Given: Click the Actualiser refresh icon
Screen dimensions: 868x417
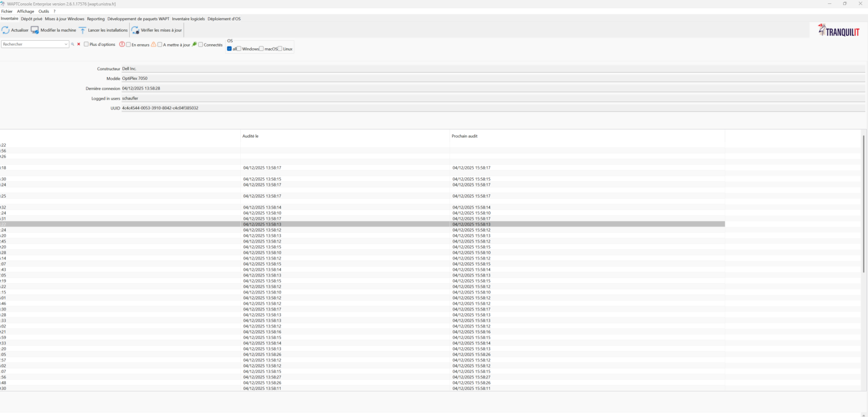Looking at the screenshot, I should click(6, 30).
